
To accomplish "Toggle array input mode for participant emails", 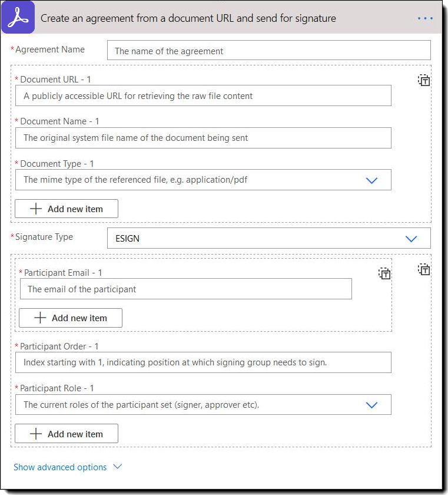I will coord(384,273).
